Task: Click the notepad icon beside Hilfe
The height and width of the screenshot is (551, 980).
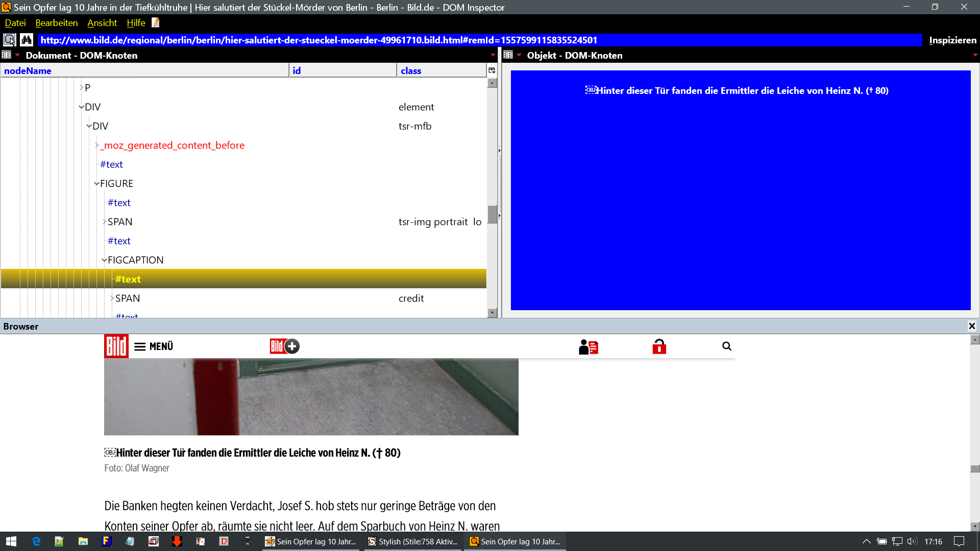Action: (x=156, y=22)
